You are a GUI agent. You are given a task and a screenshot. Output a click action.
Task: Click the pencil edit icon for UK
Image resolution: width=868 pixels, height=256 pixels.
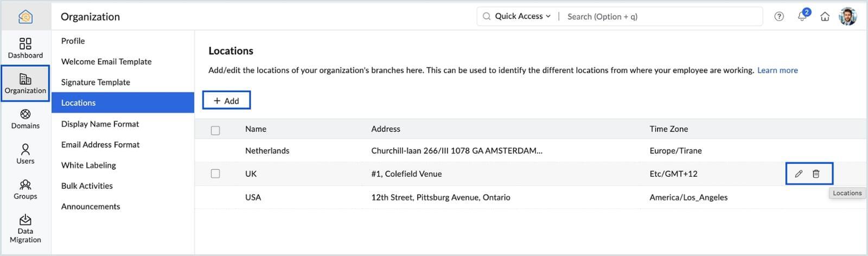[x=799, y=174]
